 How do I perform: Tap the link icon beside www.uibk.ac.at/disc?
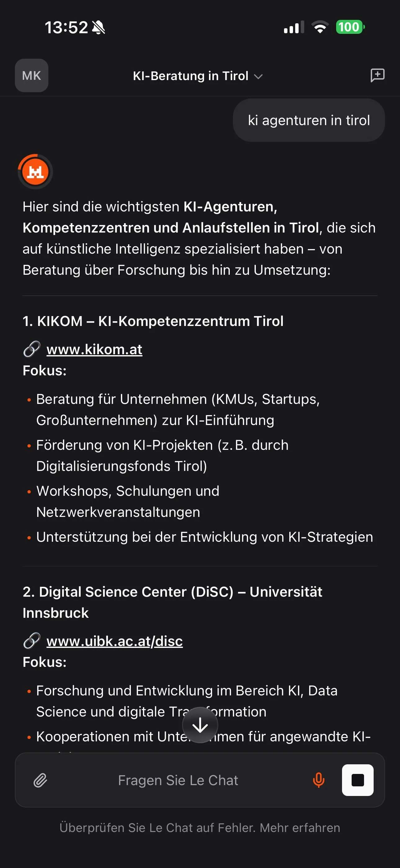(32, 640)
